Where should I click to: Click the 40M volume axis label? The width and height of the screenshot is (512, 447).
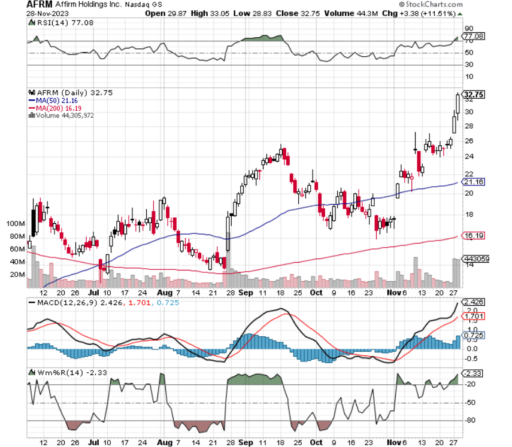point(17,262)
